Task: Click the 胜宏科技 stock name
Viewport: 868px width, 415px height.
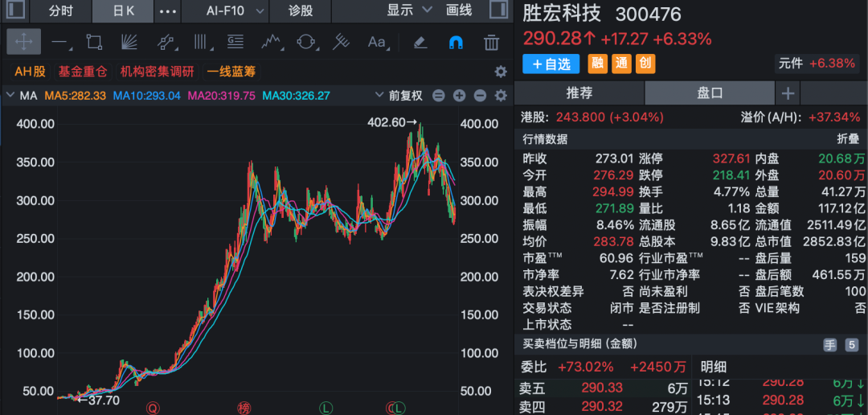Action: [x=563, y=14]
